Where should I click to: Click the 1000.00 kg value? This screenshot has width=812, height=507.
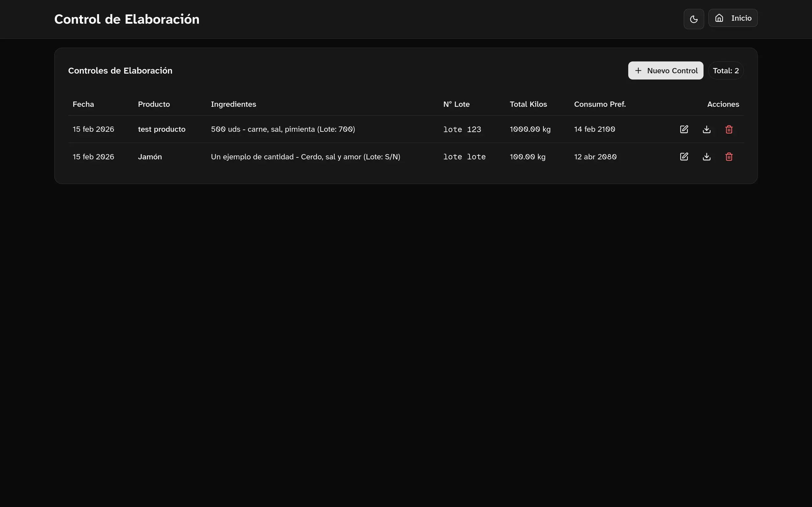click(x=530, y=129)
